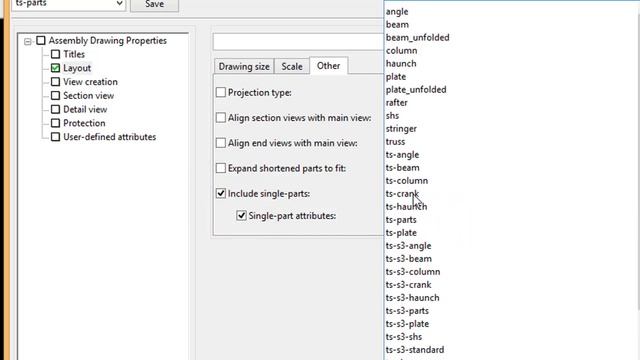The height and width of the screenshot is (360, 640).
Task: Tick the Titles checkbox
Action: (56, 54)
